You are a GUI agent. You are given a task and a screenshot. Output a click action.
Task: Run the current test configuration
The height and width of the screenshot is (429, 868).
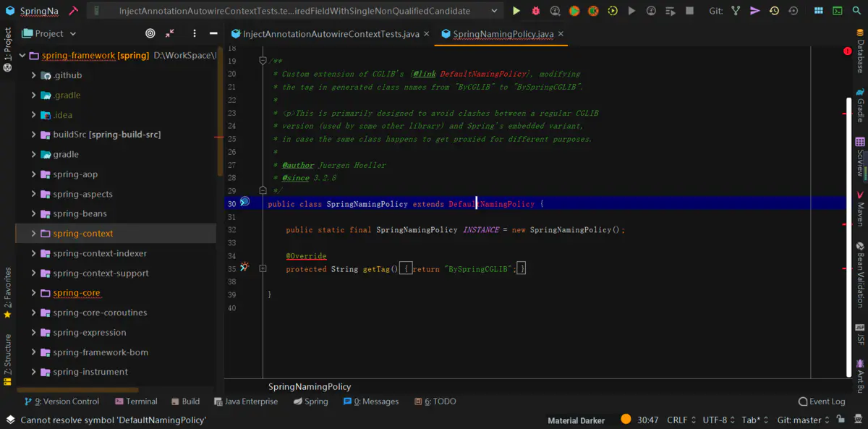pyautogui.click(x=516, y=11)
